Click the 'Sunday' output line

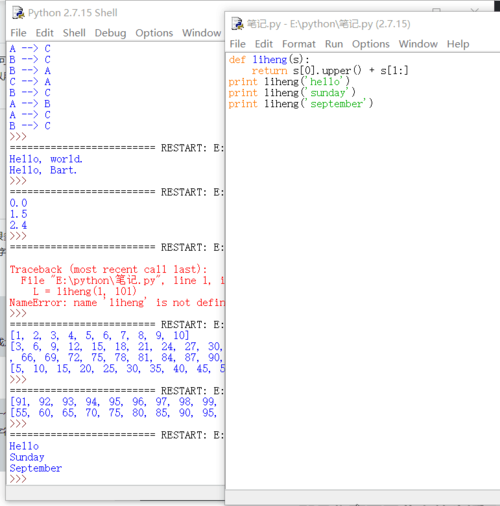pos(27,457)
